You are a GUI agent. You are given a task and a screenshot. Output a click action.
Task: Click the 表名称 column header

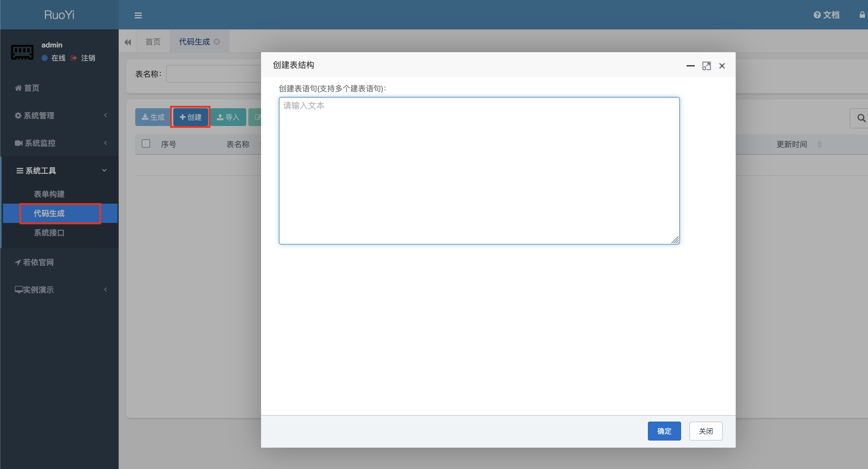click(x=238, y=144)
